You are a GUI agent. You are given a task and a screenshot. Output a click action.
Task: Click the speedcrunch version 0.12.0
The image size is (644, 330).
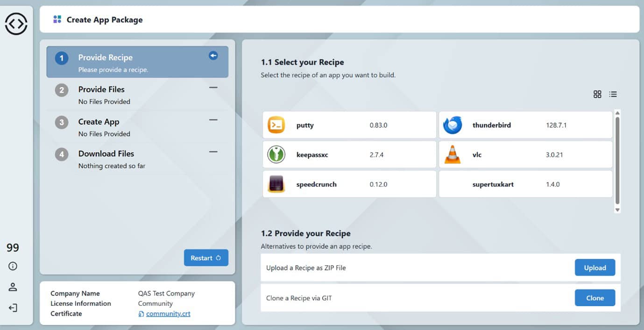point(379,184)
